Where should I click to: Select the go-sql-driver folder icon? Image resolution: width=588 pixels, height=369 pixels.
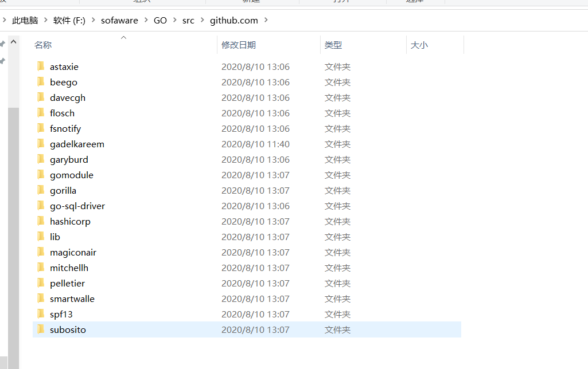[x=41, y=206]
